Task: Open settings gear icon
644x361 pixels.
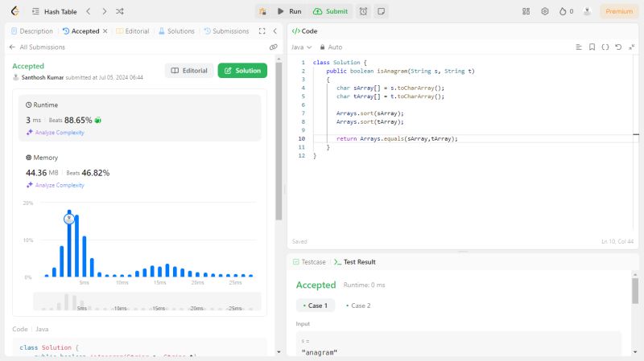Action: (x=545, y=11)
